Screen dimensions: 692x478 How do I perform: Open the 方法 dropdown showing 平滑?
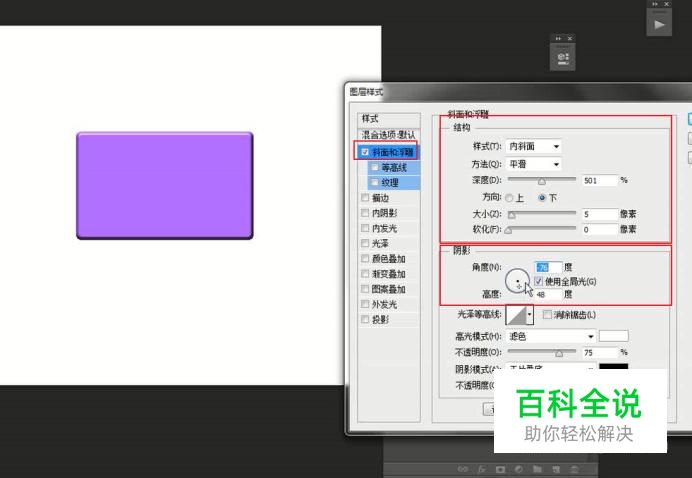point(534,164)
